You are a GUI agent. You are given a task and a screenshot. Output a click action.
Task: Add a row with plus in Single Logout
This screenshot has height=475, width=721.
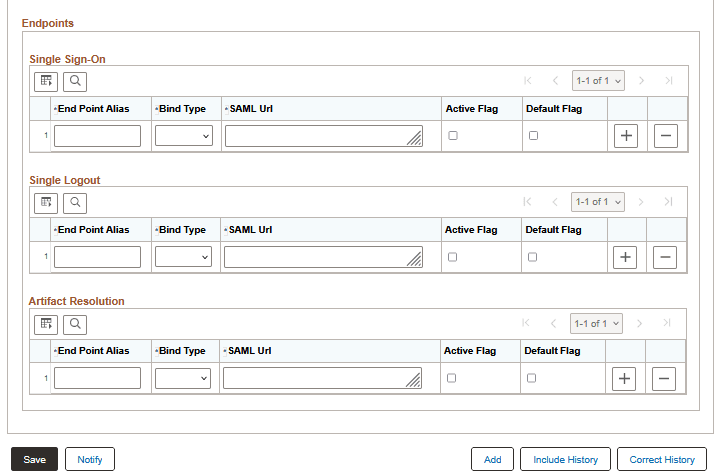click(x=625, y=257)
